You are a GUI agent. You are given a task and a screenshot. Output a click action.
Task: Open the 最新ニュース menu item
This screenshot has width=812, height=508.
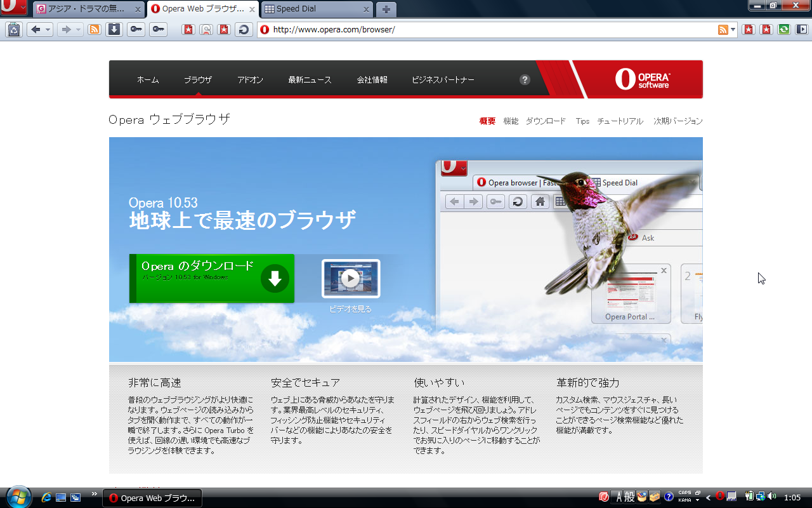coord(310,80)
